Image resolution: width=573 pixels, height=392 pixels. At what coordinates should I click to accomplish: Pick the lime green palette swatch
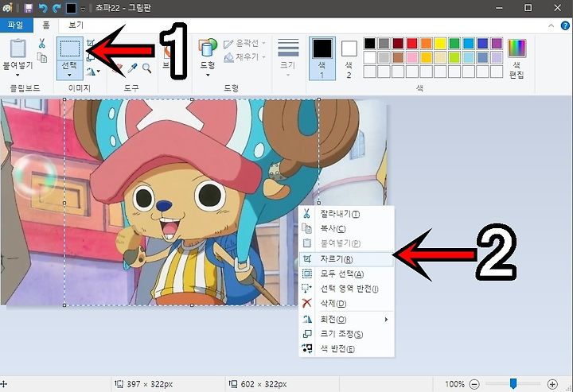click(454, 57)
